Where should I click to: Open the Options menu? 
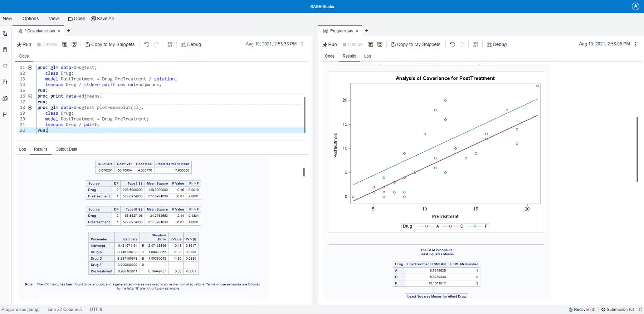point(30,19)
